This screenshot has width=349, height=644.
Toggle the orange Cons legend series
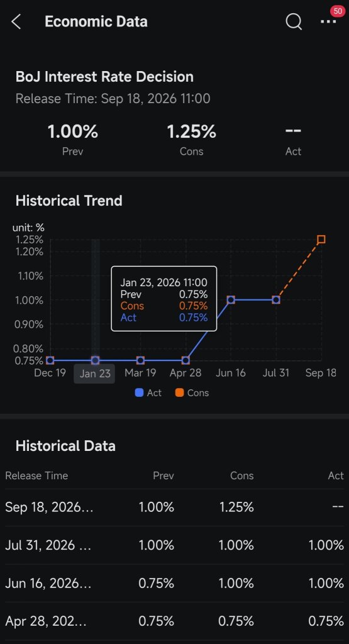[192, 392]
